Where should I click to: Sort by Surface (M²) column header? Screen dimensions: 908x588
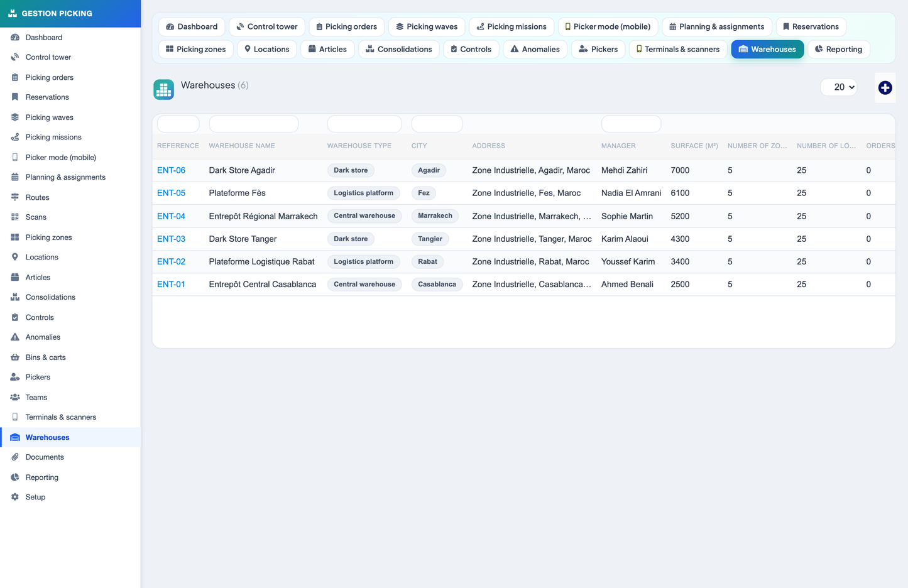pyautogui.click(x=694, y=146)
